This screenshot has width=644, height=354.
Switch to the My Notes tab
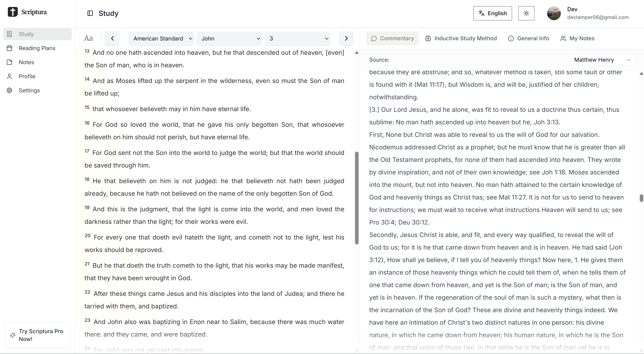pyautogui.click(x=577, y=38)
